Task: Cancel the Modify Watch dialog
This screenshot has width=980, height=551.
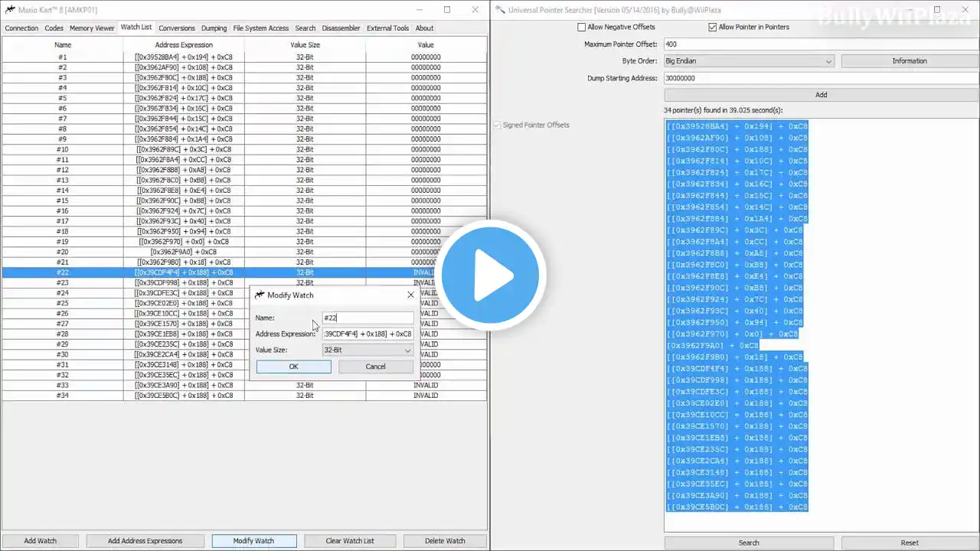Action: [376, 367]
